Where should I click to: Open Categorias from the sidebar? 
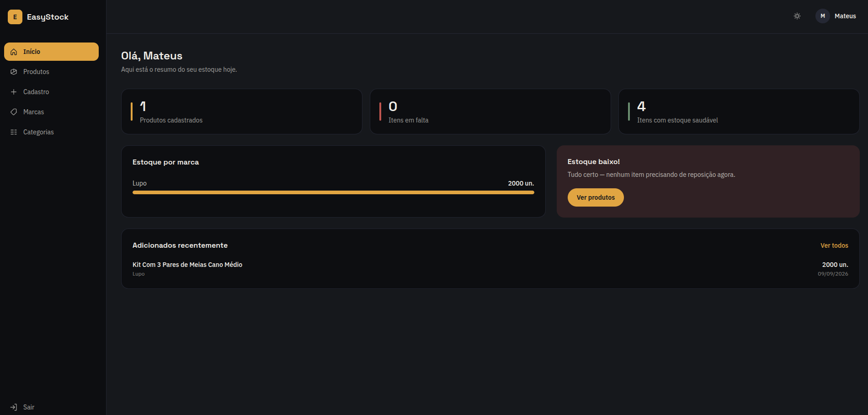(x=51, y=132)
